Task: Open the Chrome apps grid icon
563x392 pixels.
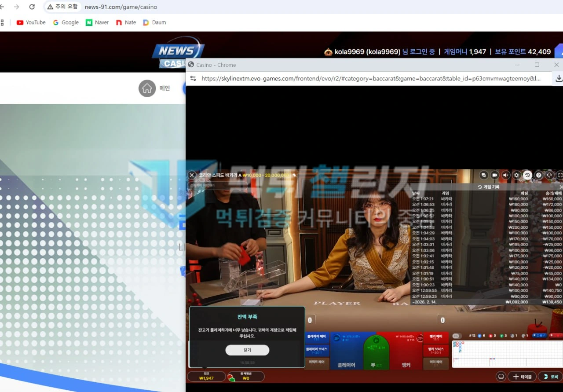Action: point(2,22)
